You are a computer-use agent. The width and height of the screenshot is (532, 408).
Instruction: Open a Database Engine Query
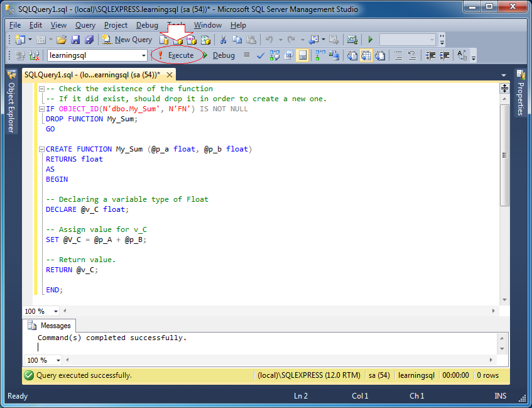click(x=164, y=40)
